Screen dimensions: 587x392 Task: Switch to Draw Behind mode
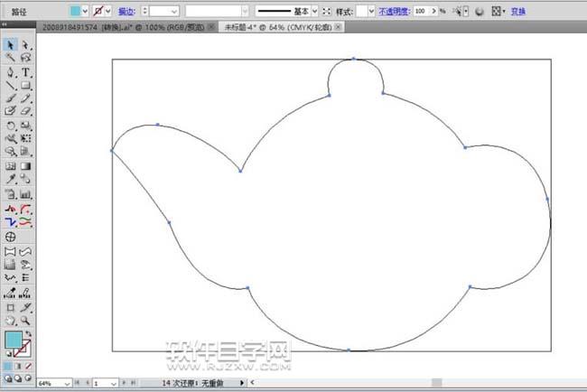17,378
